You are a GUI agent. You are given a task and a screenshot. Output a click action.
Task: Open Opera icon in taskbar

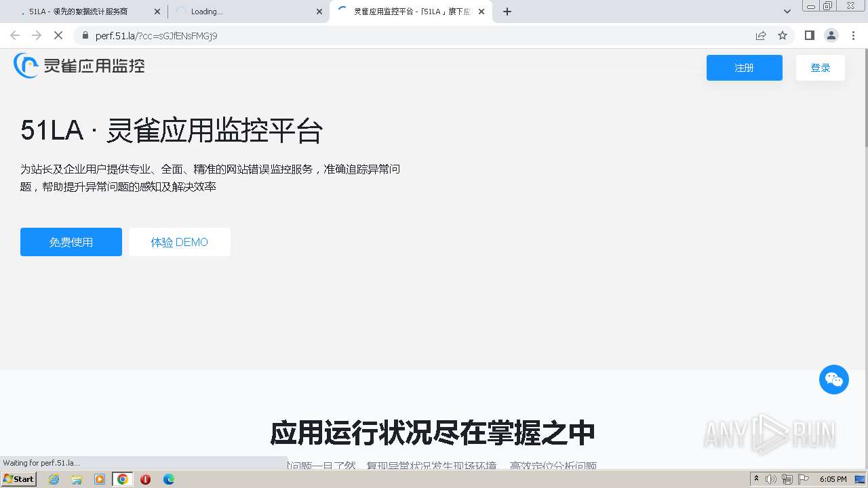point(145,479)
